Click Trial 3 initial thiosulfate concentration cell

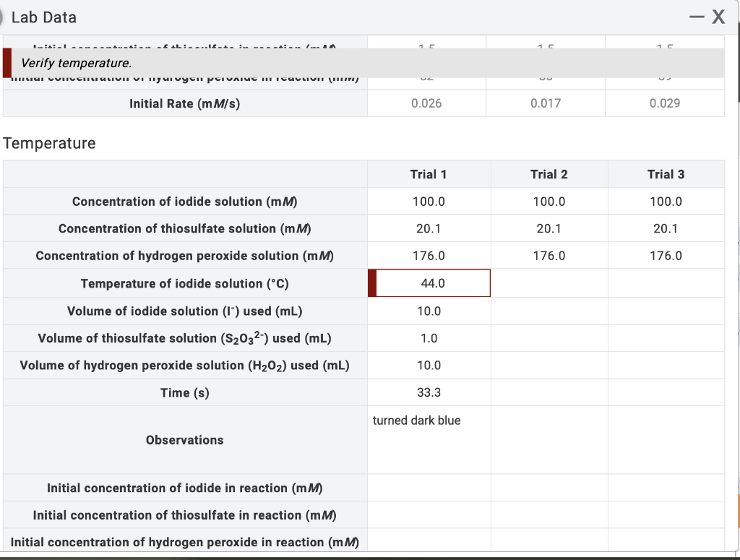coord(666,514)
